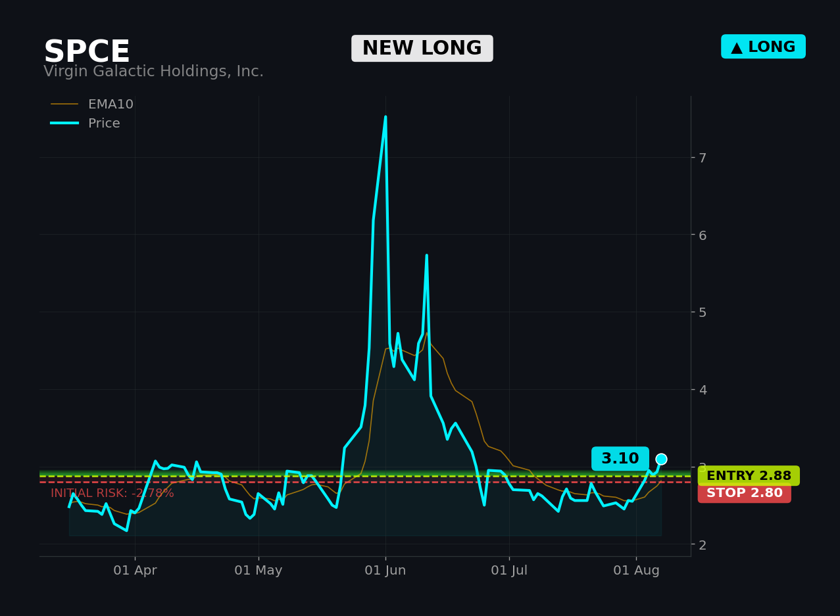
Task: Click the INITIAL RISK: -2.78% text
Action: pyautogui.click(x=112, y=493)
